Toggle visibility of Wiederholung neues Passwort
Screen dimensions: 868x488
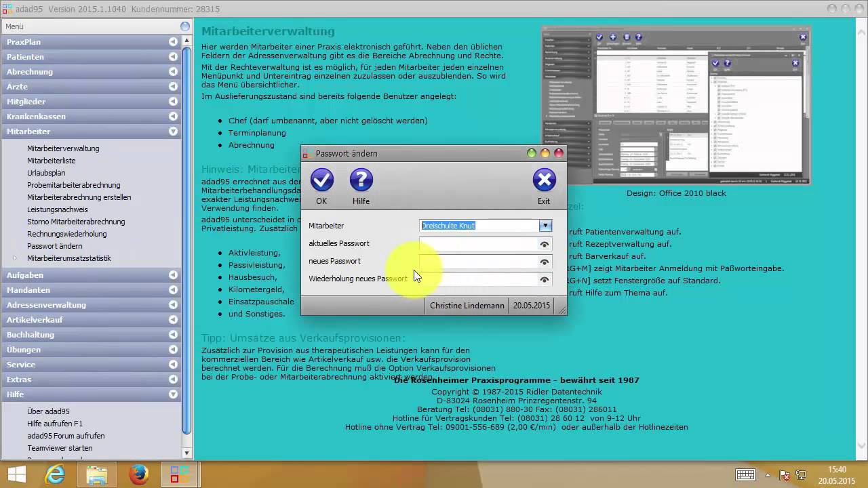point(544,279)
